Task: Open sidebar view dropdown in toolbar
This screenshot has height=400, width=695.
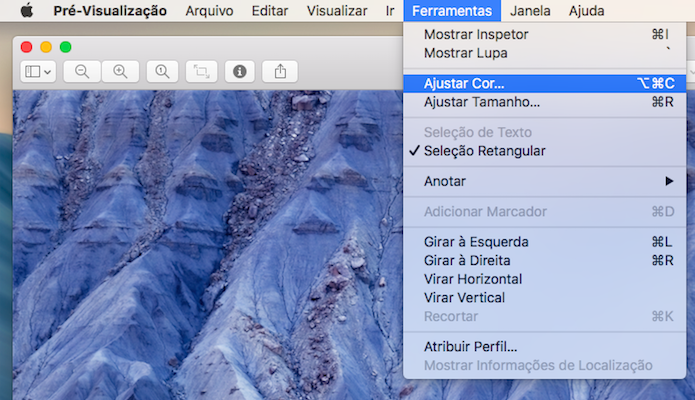Action: coord(38,71)
